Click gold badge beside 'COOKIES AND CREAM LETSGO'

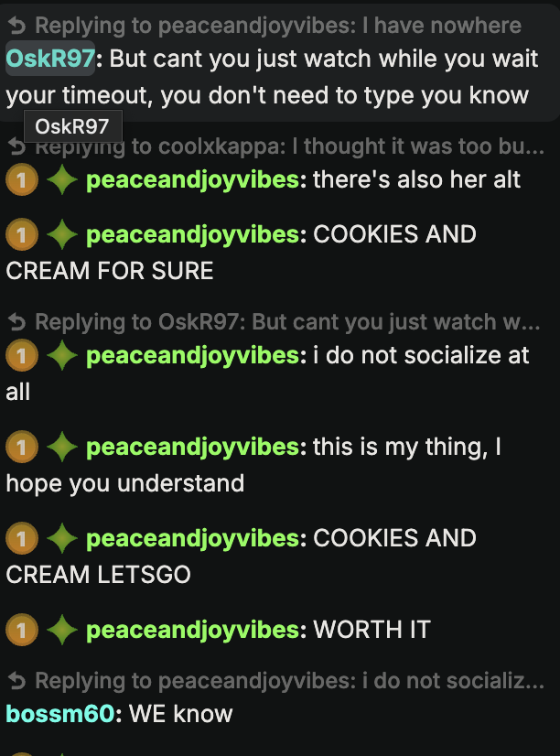click(22, 538)
